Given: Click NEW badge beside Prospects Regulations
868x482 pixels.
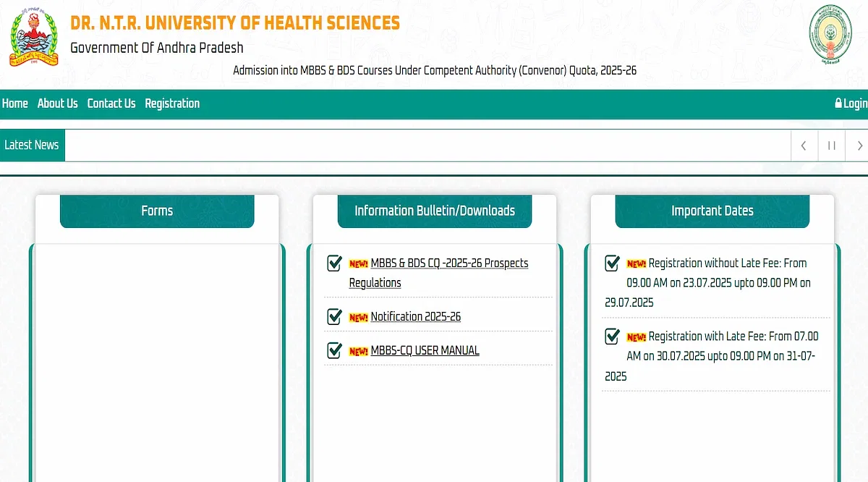Looking at the screenshot, I should [359, 263].
